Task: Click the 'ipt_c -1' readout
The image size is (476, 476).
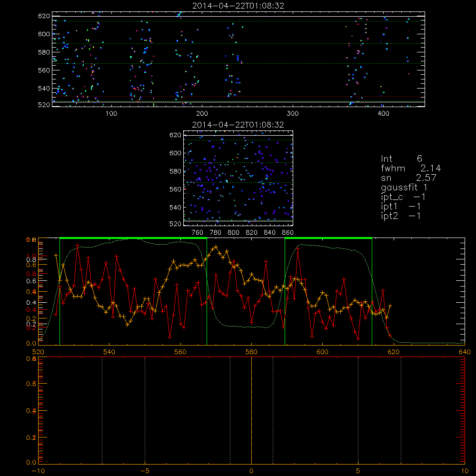Action: click(403, 197)
